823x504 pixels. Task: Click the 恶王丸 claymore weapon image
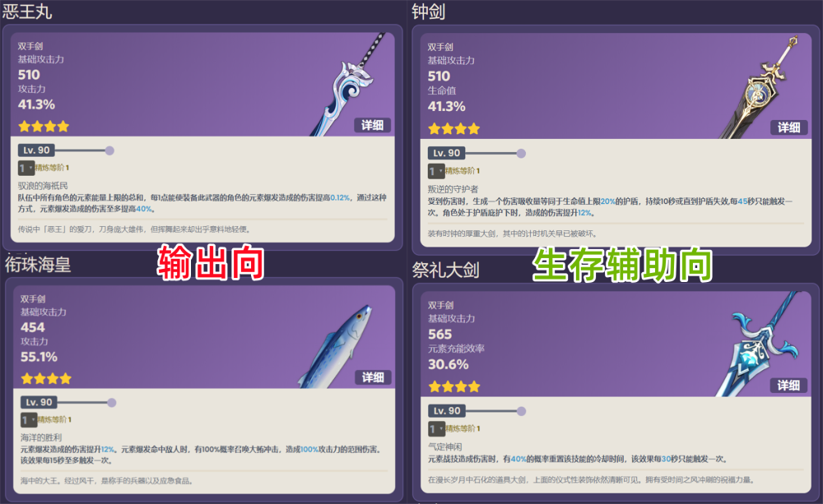click(x=348, y=85)
